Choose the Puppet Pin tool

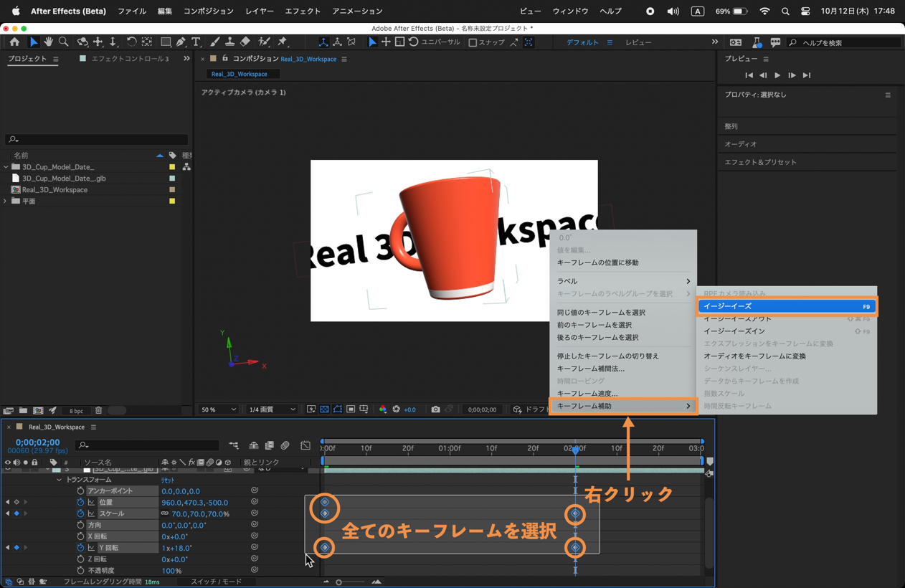click(283, 42)
